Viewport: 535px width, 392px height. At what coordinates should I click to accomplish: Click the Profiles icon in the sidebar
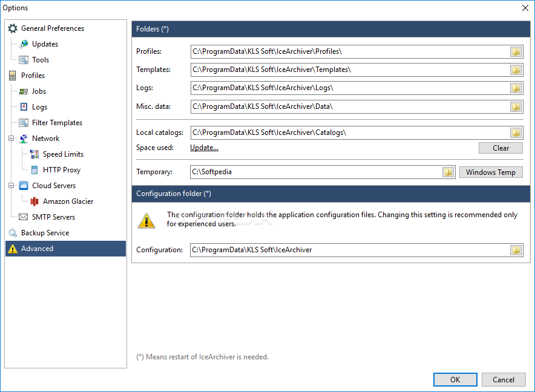click(x=13, y=76)
